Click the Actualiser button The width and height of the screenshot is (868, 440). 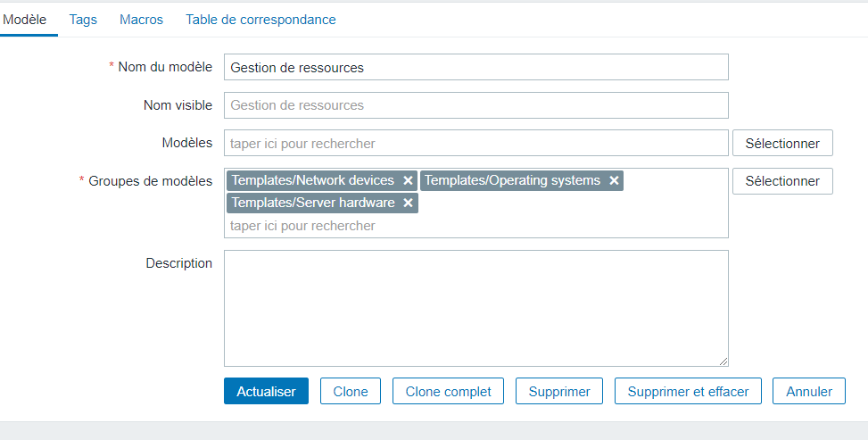[x=266, y=391]
